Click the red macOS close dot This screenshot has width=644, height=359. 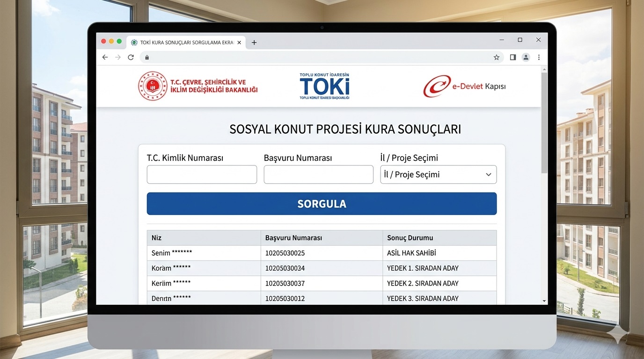104,41
